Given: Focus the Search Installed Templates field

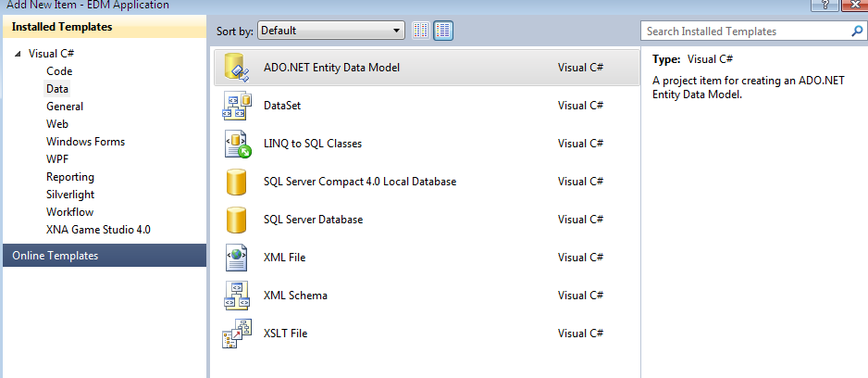Looking at the screenshot, I should pyautogui.click(x=745, y=31).
